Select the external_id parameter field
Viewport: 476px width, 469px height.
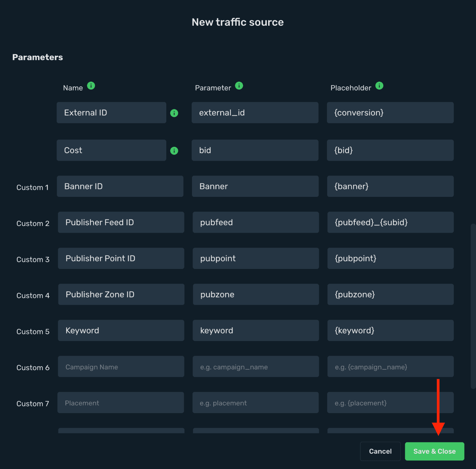click(x=255, y=113)
